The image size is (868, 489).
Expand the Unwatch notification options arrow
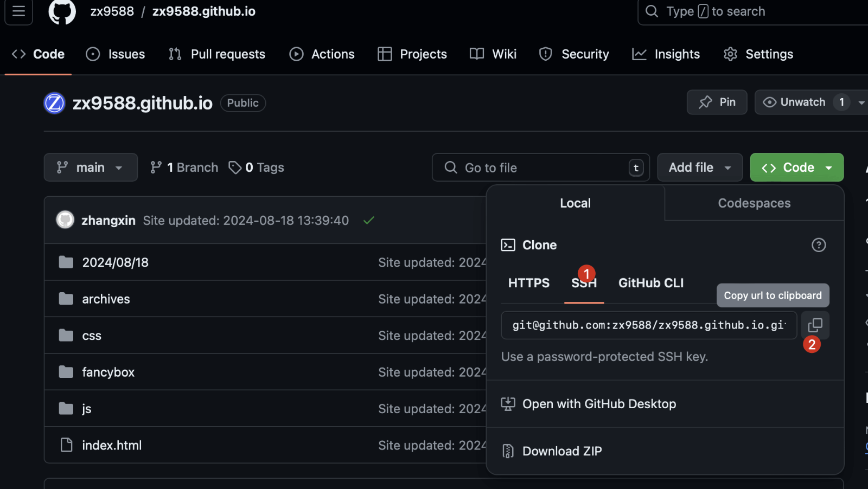click(x=861, y=102)
